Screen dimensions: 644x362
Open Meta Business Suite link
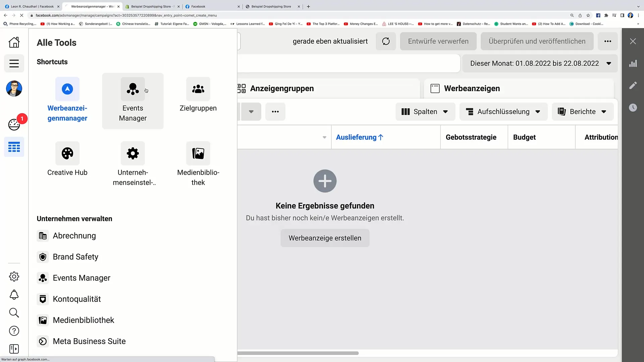coord(89,341)
